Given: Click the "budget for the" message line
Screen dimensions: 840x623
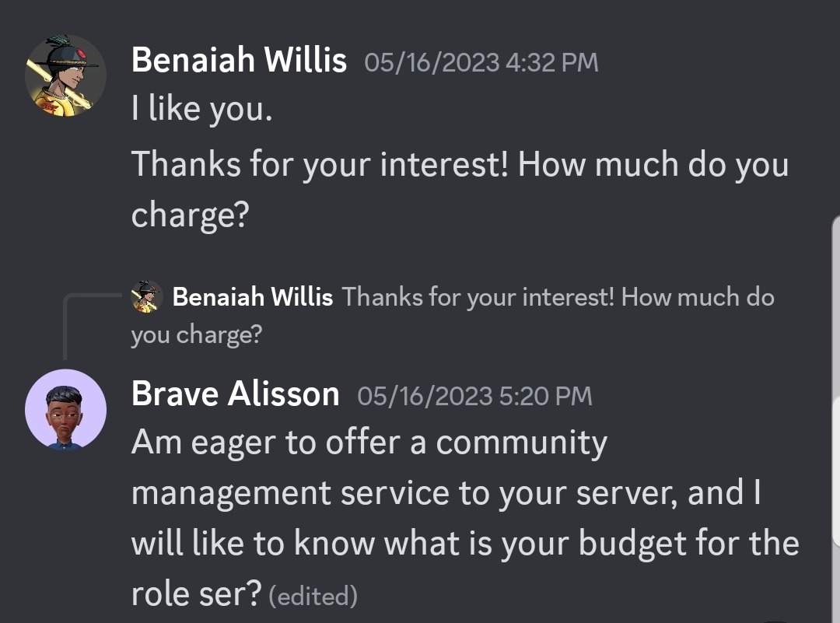Looking at the screenshot, I should (x=668, y=543).
